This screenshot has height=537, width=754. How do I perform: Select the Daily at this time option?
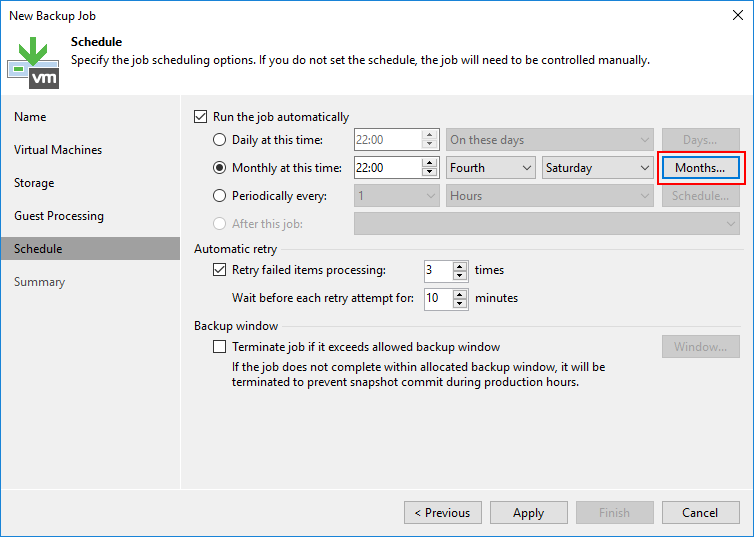pos(220,140)
